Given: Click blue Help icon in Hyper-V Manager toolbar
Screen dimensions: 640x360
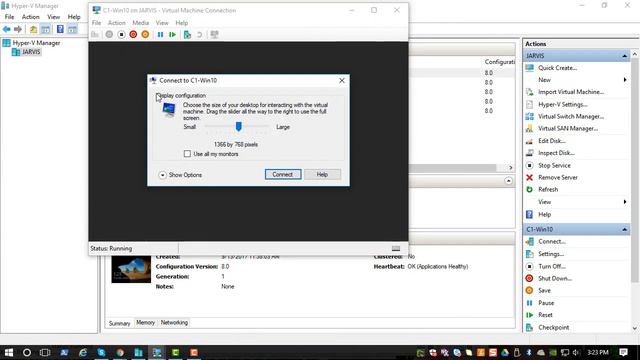Looking at the screenshot, I should click(60, 29).
